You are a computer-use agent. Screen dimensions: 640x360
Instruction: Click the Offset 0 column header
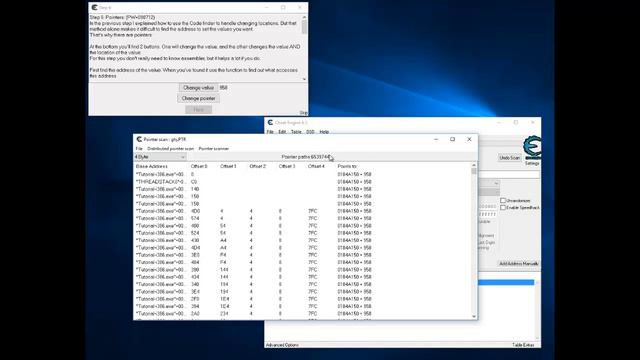point(199,166)
